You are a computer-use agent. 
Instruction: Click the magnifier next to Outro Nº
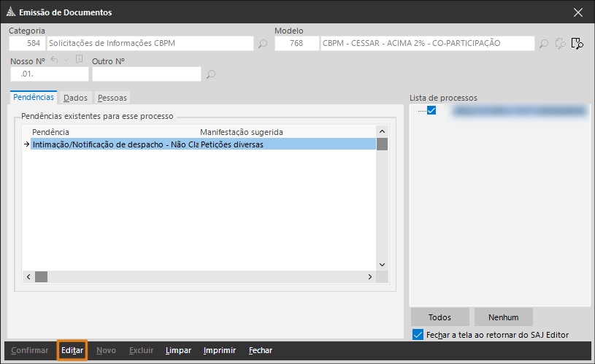[x=211, y=74]
